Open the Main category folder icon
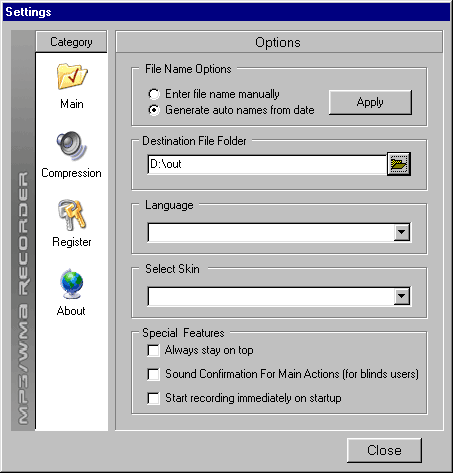This screenshot has height=473, width=453. tap(72, 76)
